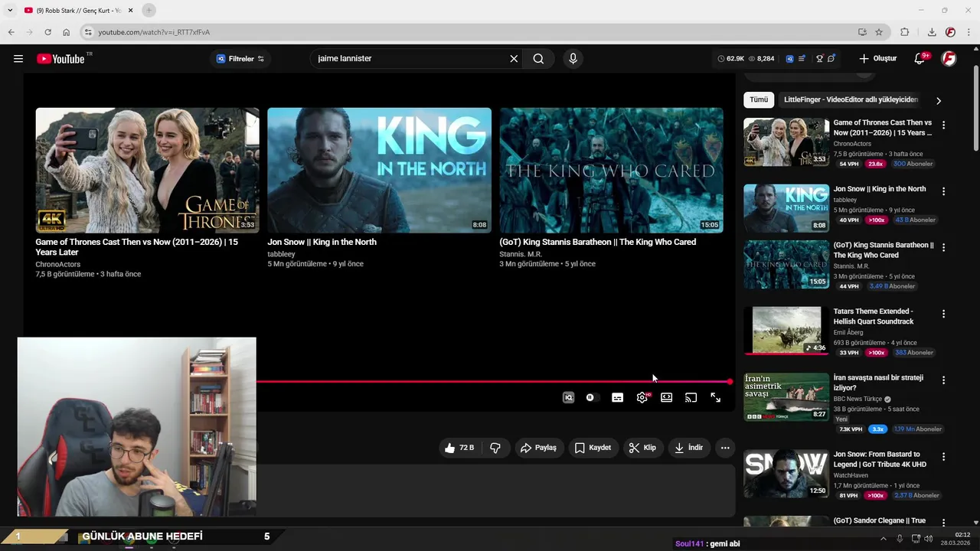
Task: Click the browser Back arrow
Action: (x=11, y=32)
